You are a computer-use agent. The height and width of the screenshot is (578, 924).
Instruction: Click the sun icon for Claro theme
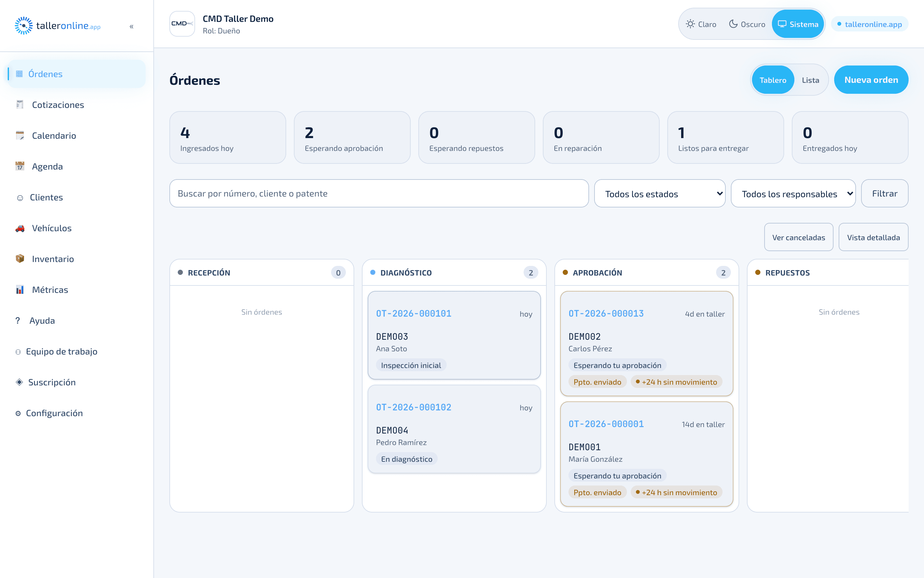(x=690, y=24)
